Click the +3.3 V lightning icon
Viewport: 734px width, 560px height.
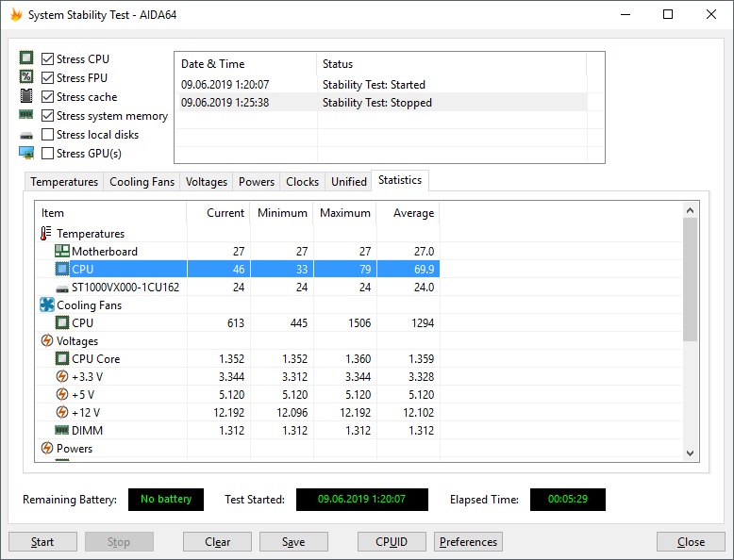61,376
